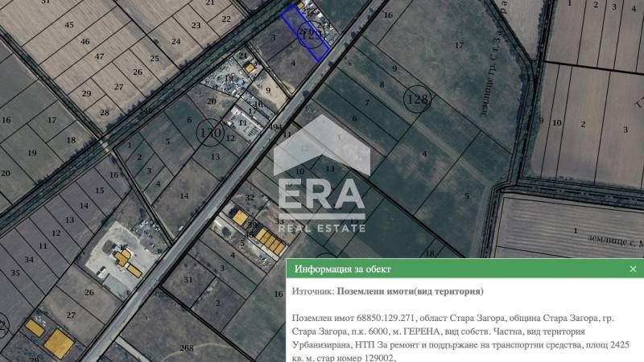
Task: Click the circled 128 block label
Action: (x=418, y=99)
